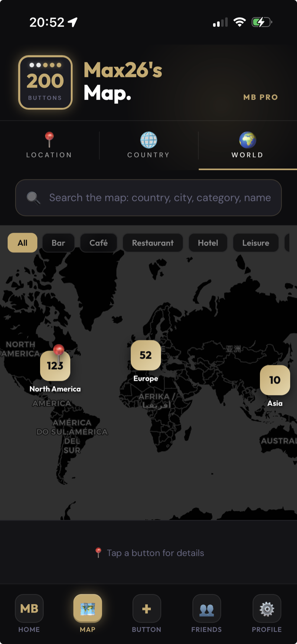The image size is (297, 644).
Task: Open the Home tab with MB icon
Action: pyautogui.click(x=29, y=608)
